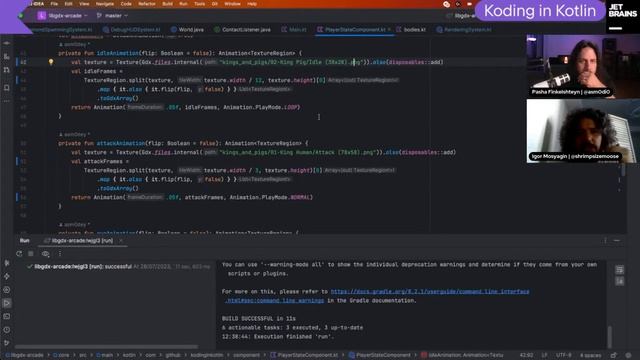Open the Code menu
This screenshot has width=640, height=360.
126,4
